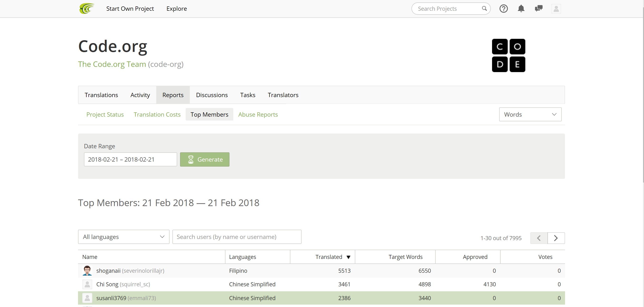Select the Reports tab
Viewport: 644px width, 307px height.
tap(173, 95)
